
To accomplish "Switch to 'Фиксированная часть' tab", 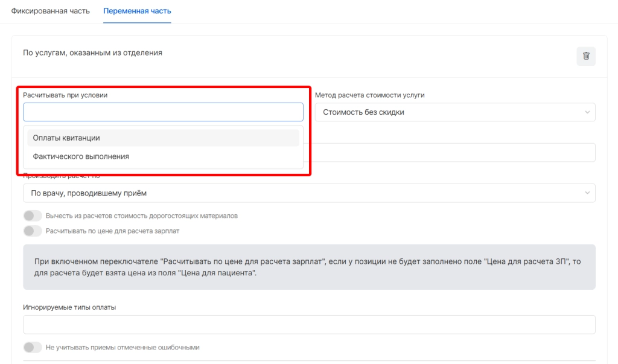I will [x=51, y=11].
